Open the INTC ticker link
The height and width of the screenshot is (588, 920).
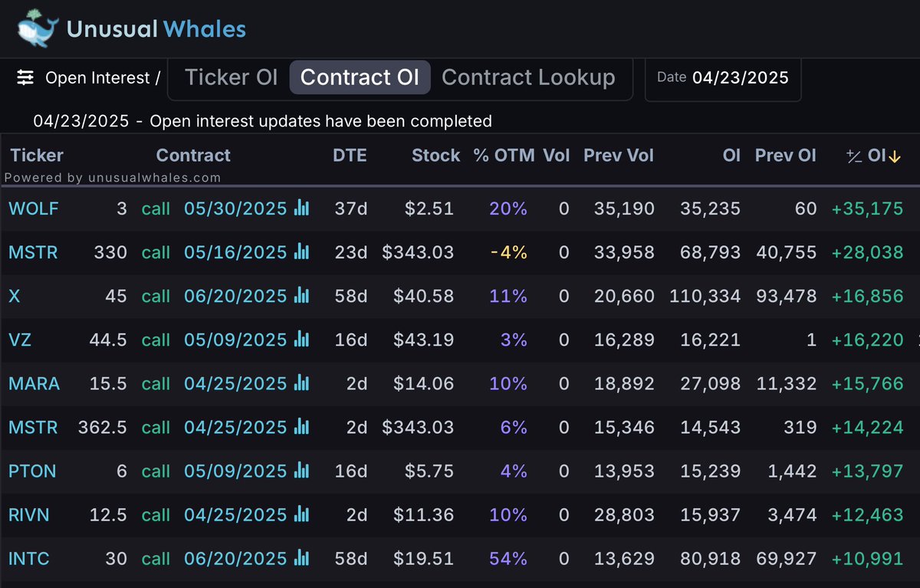pyautogui.click(x=29, y=558)
